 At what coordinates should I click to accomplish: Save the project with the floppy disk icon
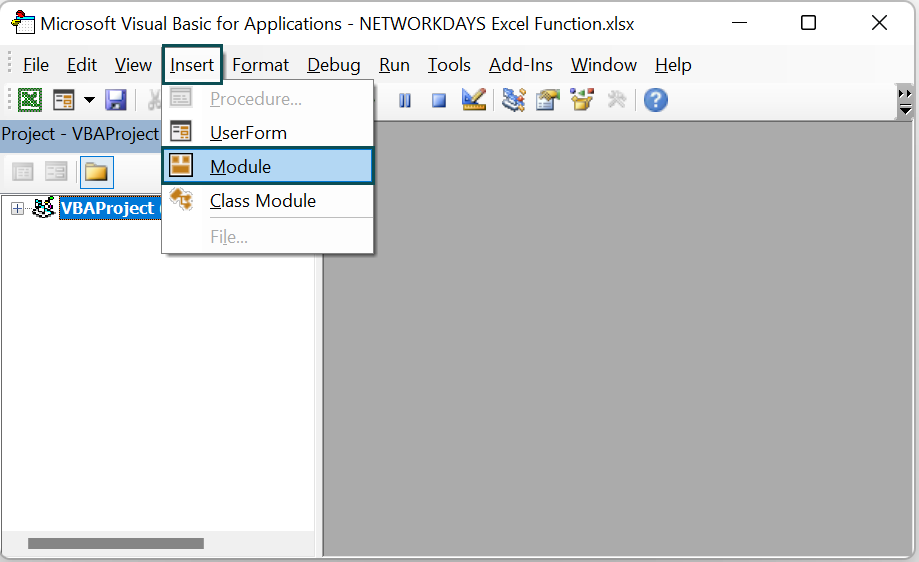(116, 100)
